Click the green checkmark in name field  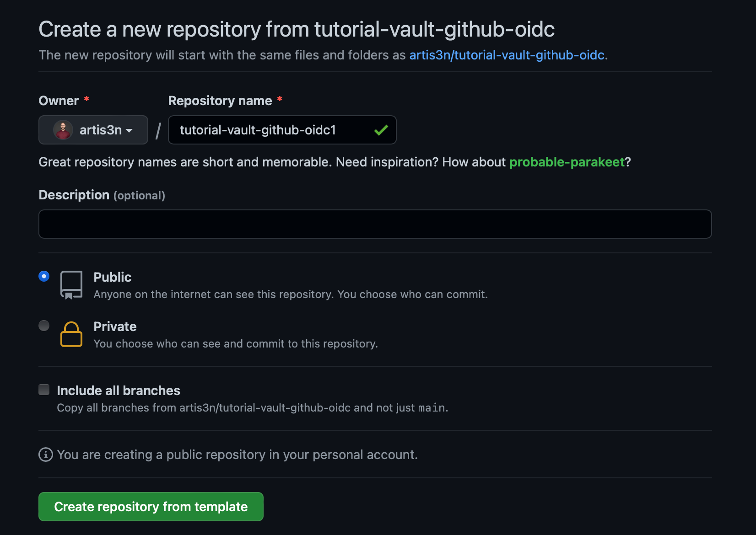[380, 130]
